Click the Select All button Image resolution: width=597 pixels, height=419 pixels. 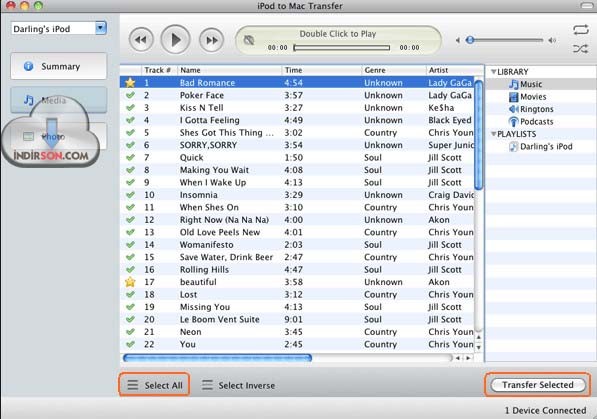tap(154, 385)
